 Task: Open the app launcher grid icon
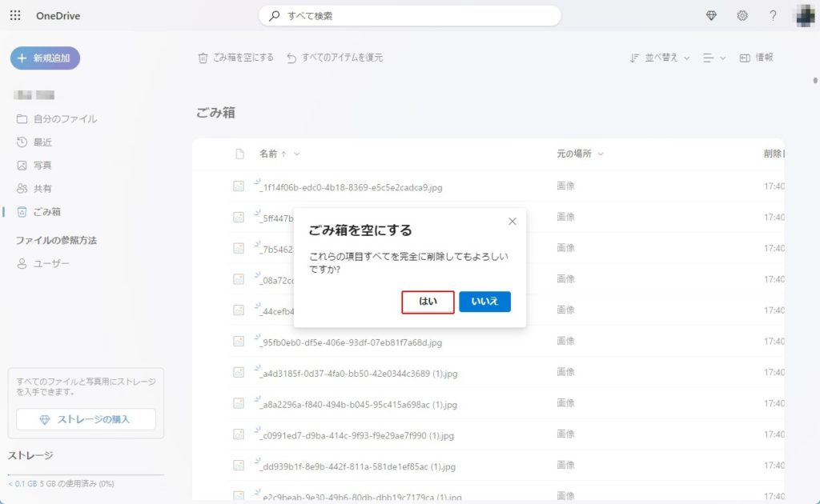click(16, 16)
